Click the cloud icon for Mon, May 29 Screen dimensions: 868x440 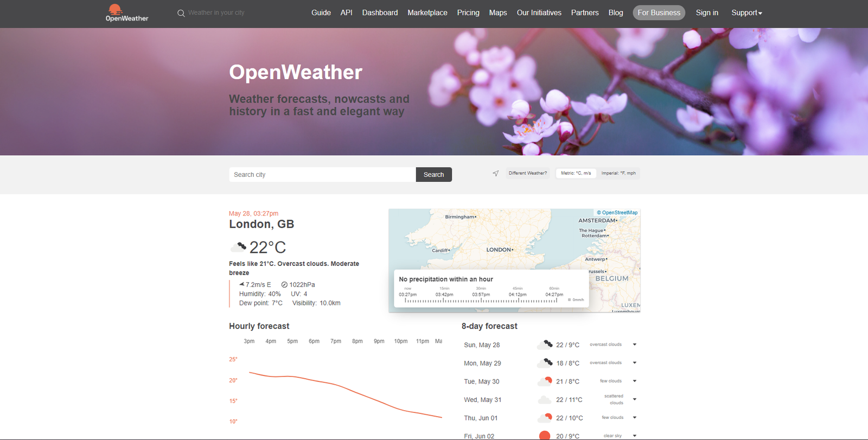coord(545,363)
